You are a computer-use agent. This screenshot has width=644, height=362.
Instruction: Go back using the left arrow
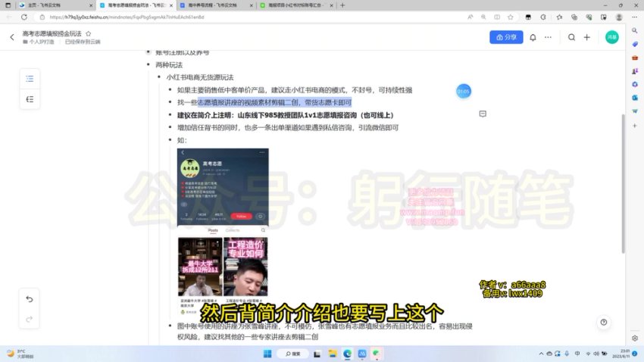12,37
